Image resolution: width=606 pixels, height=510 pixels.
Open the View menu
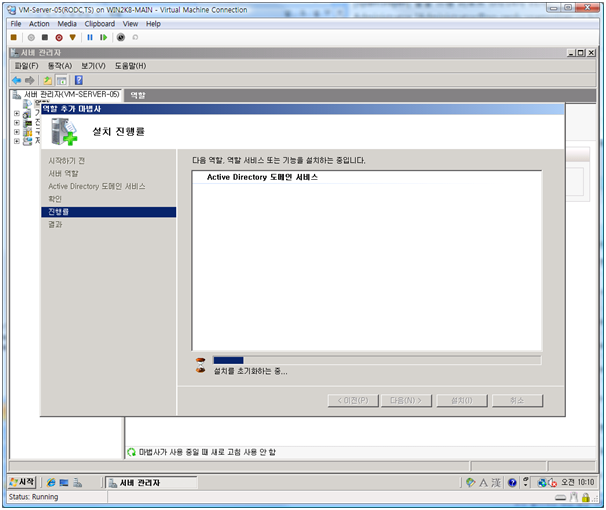[130, 24]
